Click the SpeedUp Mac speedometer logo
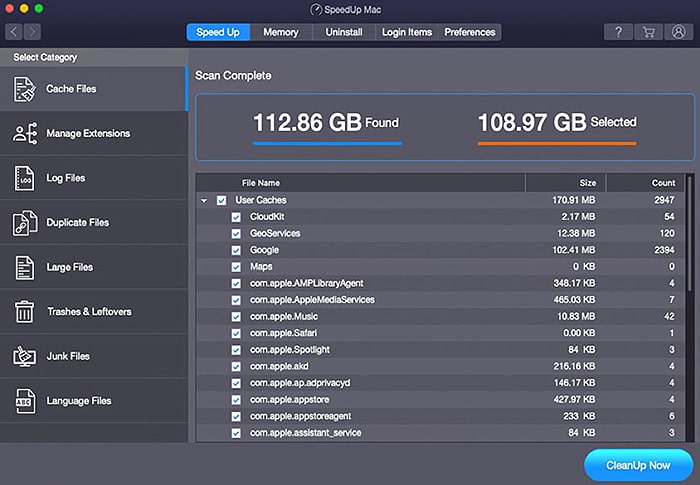Screen dimensions: 700x485 [x=316, y=9]
